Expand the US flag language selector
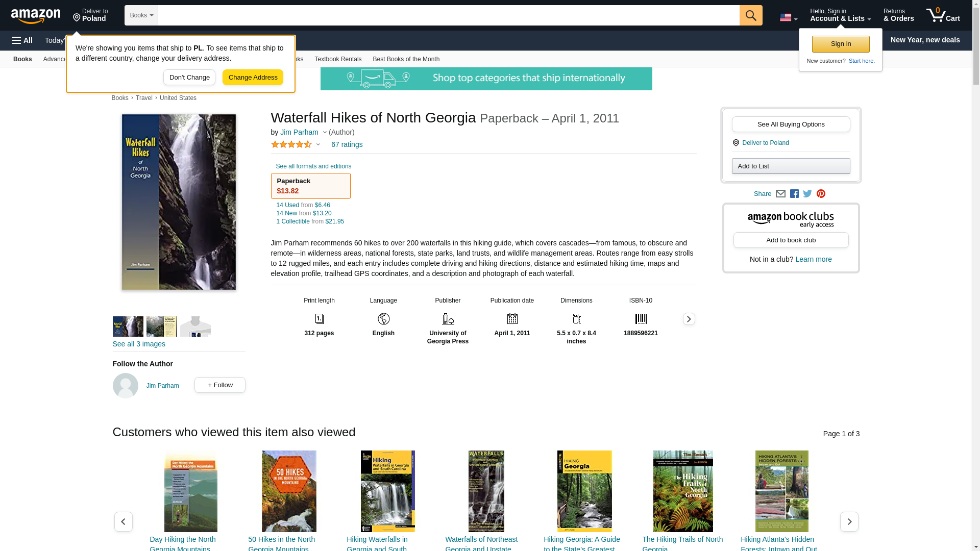 coord(788,18)
